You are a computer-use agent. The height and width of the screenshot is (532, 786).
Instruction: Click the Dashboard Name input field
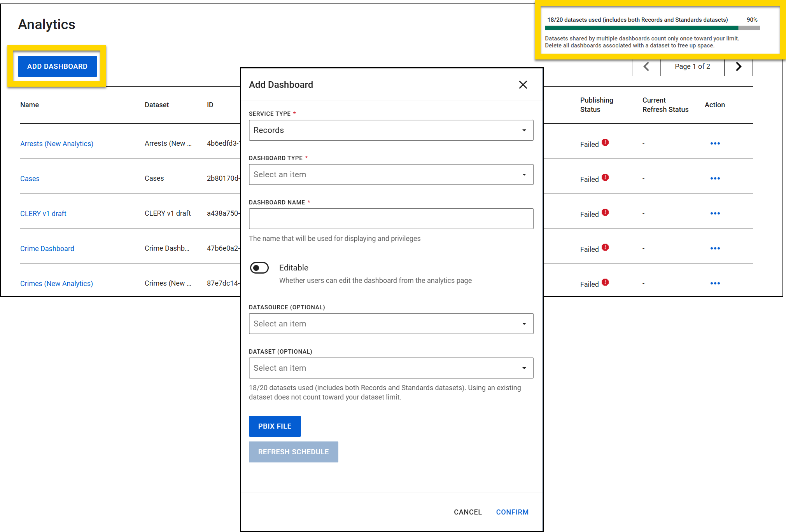pos(391,218)
